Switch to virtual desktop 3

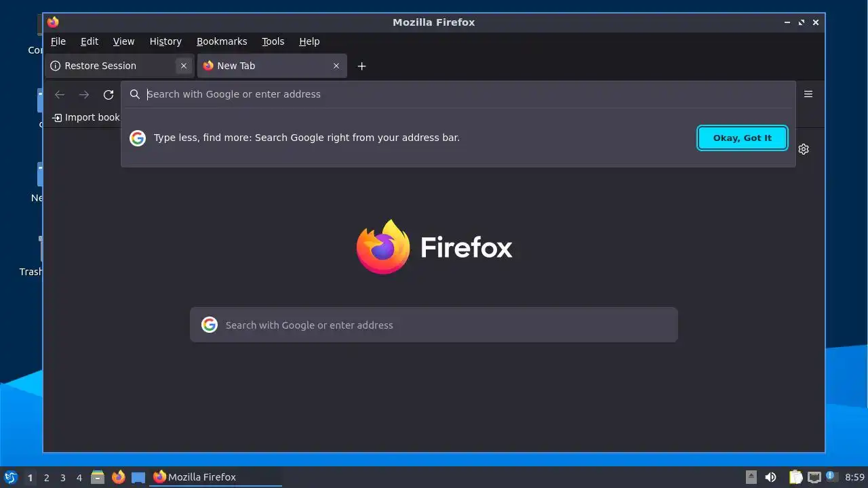pyautogui.click(x=63, y=478)
